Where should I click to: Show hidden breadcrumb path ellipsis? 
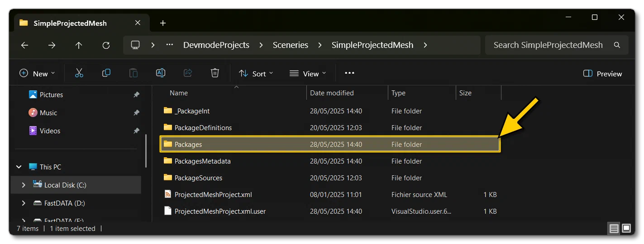[x=170, y=45]
